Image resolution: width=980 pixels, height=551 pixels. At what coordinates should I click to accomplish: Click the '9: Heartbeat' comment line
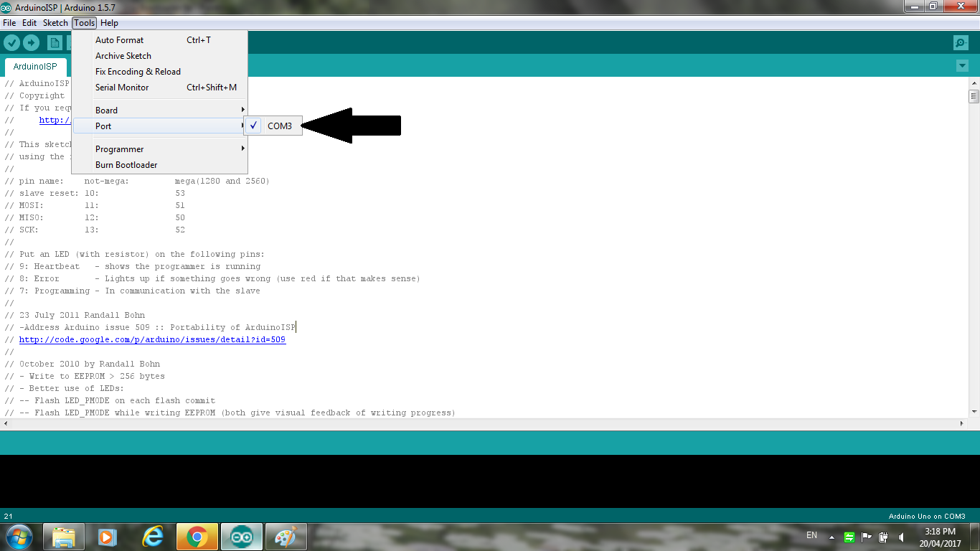[x=133, y=266]
